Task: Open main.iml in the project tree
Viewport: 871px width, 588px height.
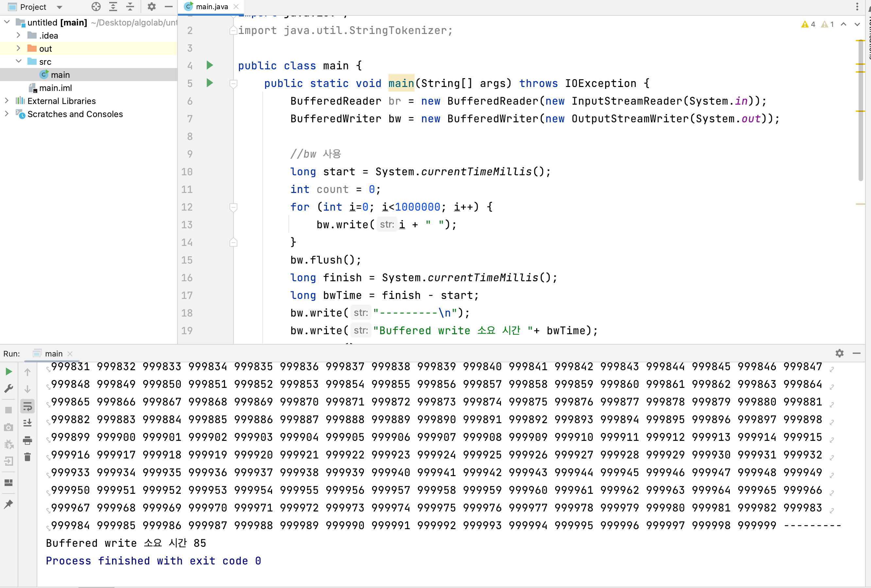Action: coord(56,88)
